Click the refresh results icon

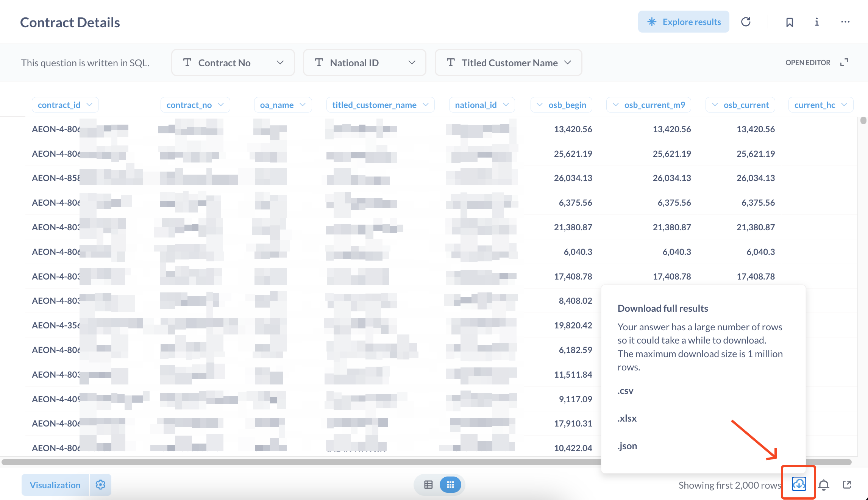pos(746,22)
